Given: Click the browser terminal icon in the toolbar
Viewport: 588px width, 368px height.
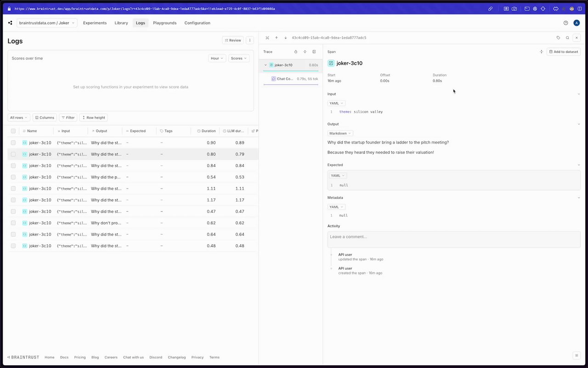Looking at the screenshot, I should (x=527, y=9).
